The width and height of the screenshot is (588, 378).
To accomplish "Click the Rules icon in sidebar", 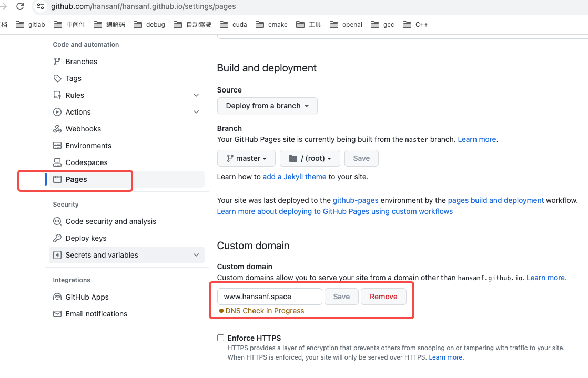I will [x=57, y=95].
